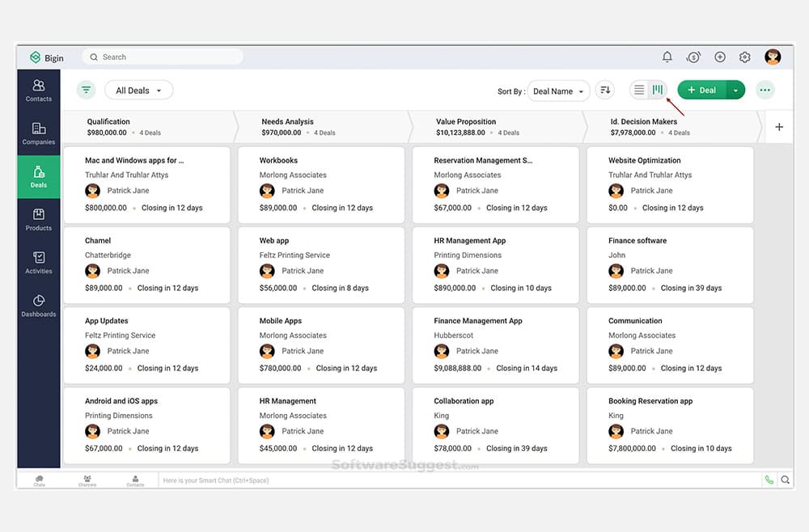This screenshot has height=532, width=809.
Task: Open Dashboards in the sidebar
Action: (x=39, y=306)
